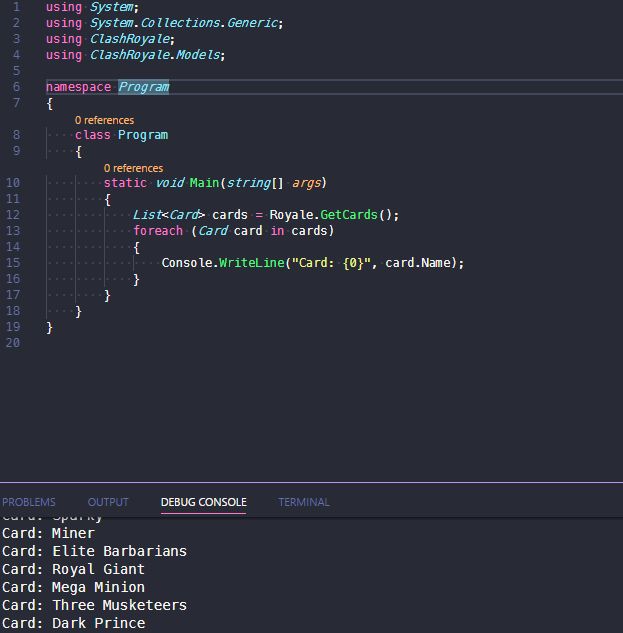Image resolution: width=623 pixels, height=633 pixels.
Task: Click the 'args' parameter
Action: (x=306, y=182)
